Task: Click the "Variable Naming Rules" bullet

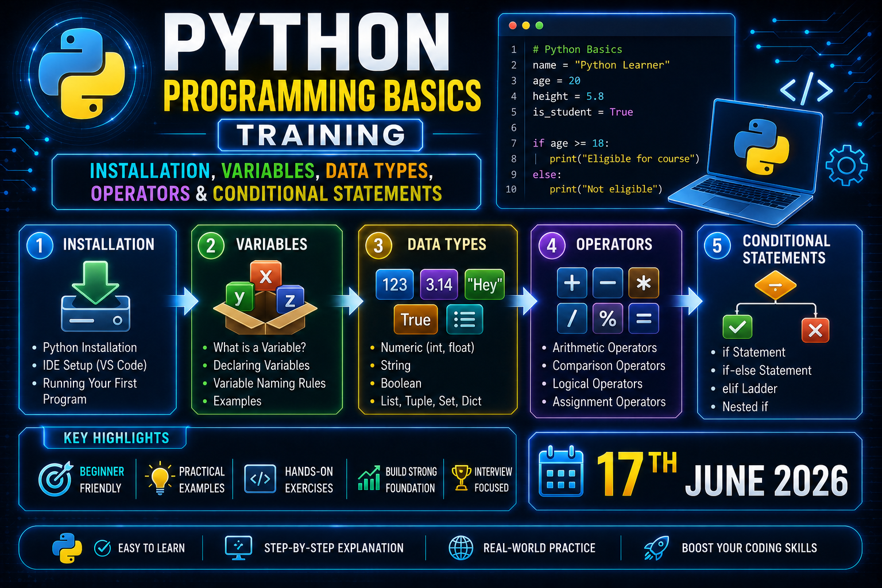Action: coord(269,383)
